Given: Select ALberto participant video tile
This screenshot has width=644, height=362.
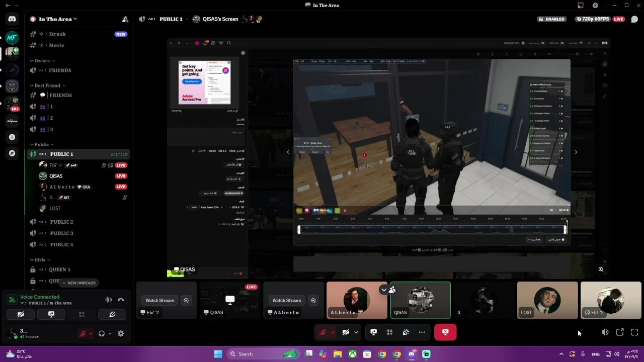Looking at the screenshot, I should click(x=357, y=300).
